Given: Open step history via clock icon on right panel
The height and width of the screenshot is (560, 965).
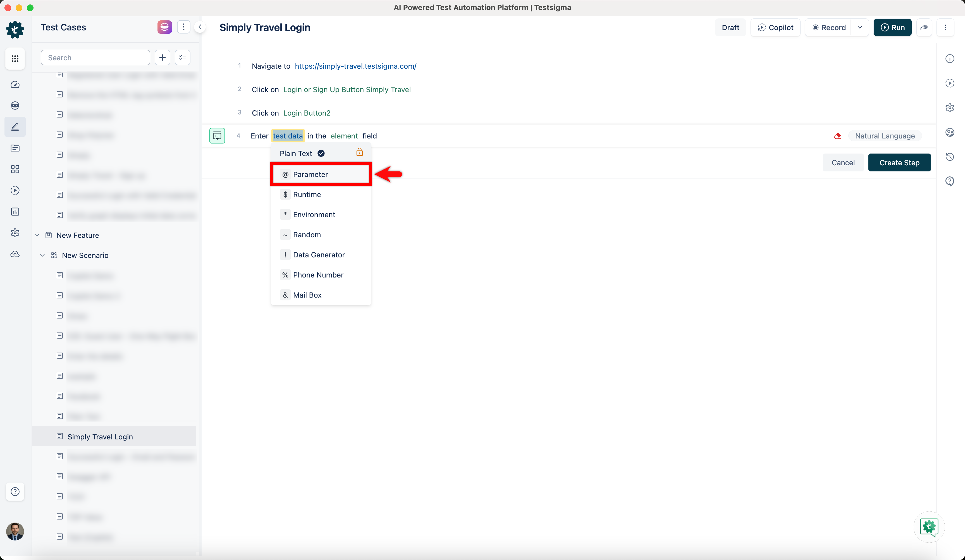Looking at the screenshot, I should pos(950,157).
